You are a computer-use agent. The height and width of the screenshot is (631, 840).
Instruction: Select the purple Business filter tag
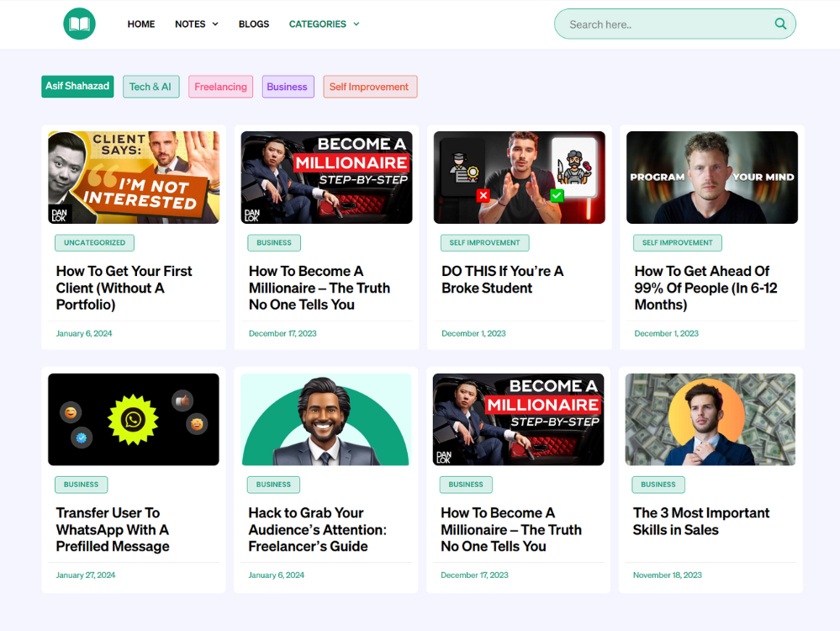click(x=288, y=87)
